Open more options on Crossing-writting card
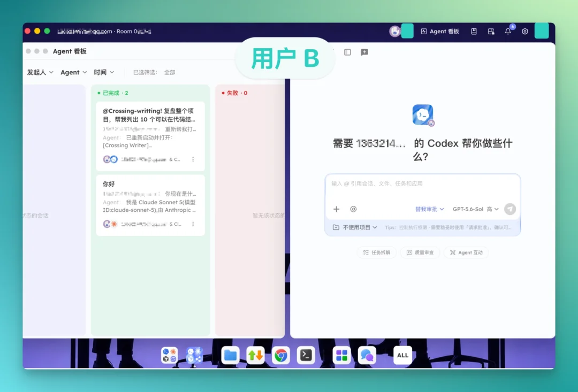Viewport: 578px width, 392px height. click(x=193, y=159)
